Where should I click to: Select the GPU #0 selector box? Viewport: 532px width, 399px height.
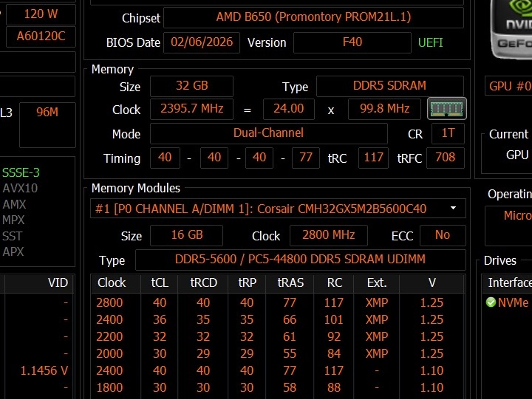click(x=509, y=86)
